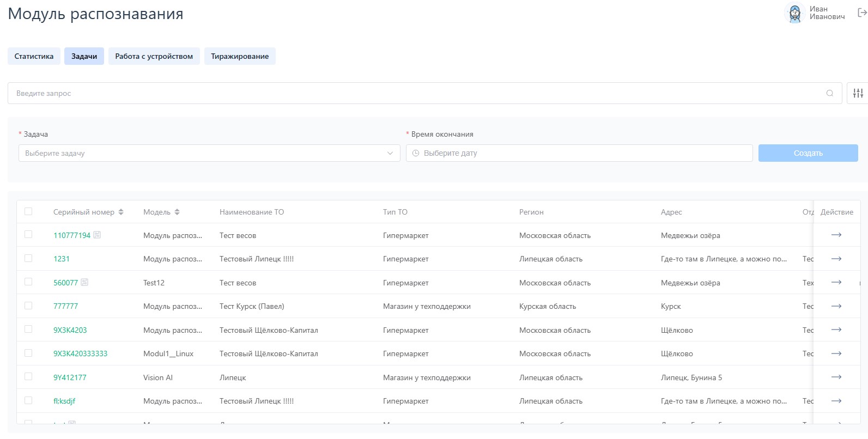This screenshot has height=439, width=868.
Task: Click the arrow action for row 110777194
Action: point(836,235)
